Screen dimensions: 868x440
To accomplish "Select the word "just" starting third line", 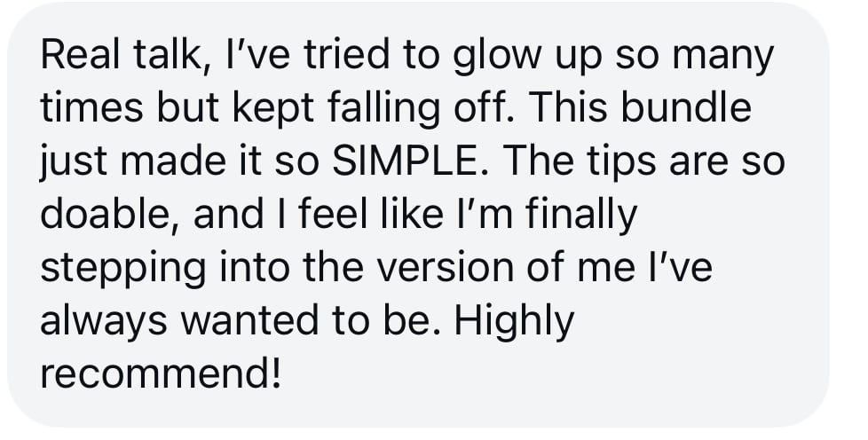I will [x=68, y=161].
